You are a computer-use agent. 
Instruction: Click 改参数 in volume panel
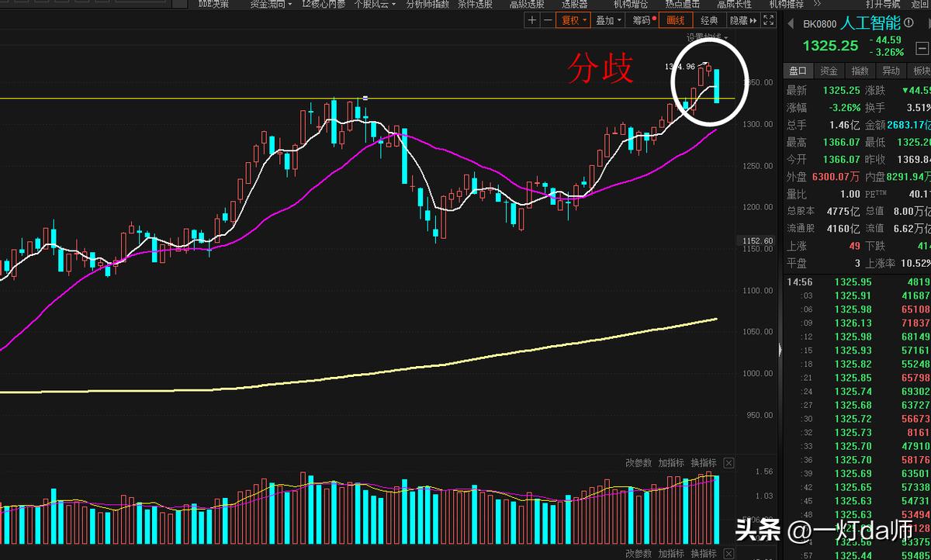pyautogui.click(x=639, y=463)
